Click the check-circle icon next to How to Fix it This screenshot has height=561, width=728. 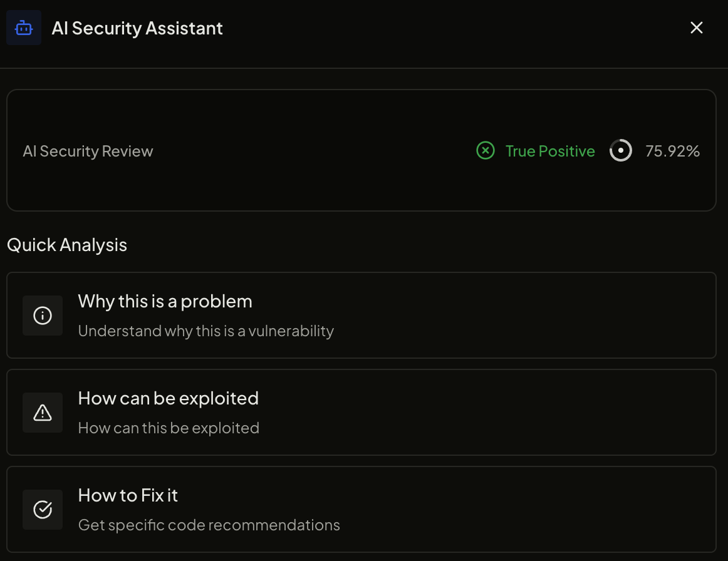[x=43, y=509]
